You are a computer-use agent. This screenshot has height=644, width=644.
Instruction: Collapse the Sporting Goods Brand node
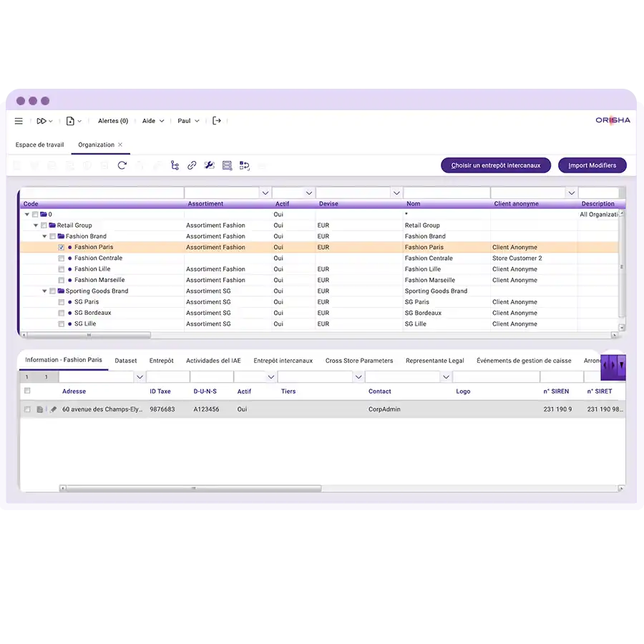44,291
